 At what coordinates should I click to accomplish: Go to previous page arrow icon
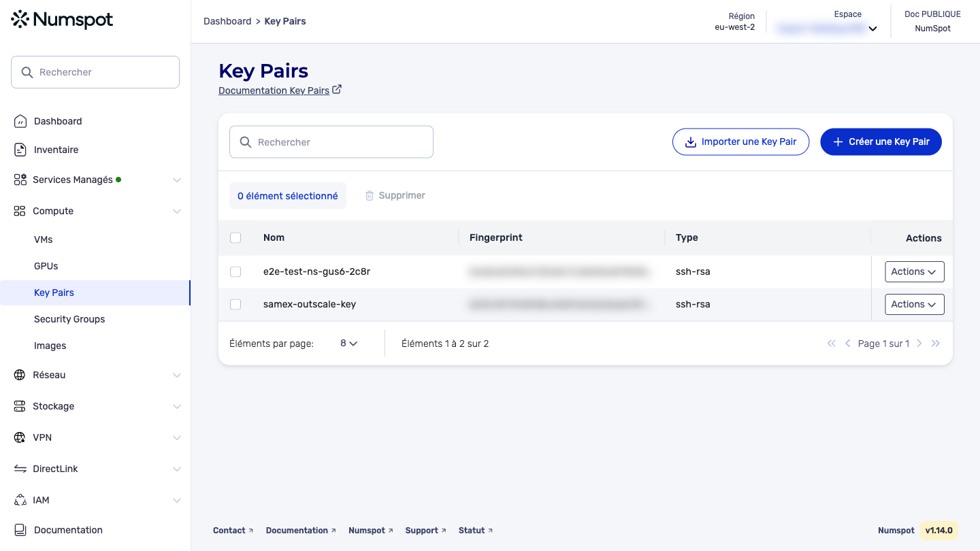pyautogui.click(x=848, y=344)
